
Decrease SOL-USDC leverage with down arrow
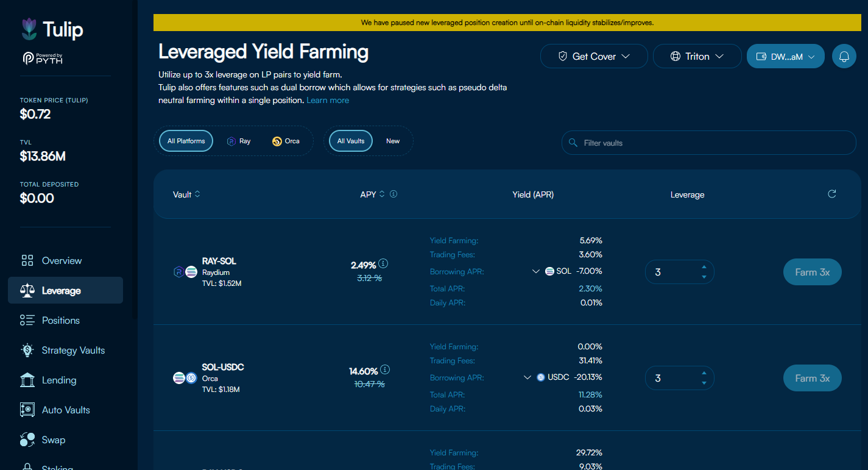[704, 383]
